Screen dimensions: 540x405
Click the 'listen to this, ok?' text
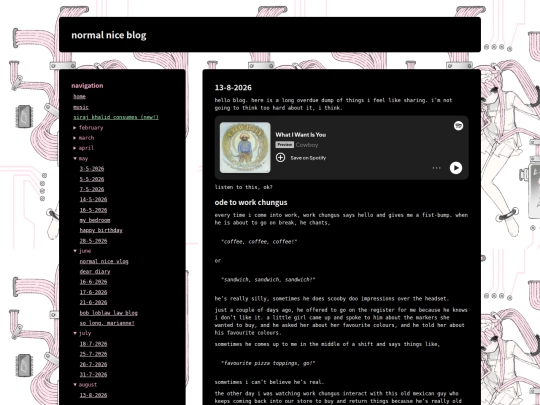tap(243, 187)
